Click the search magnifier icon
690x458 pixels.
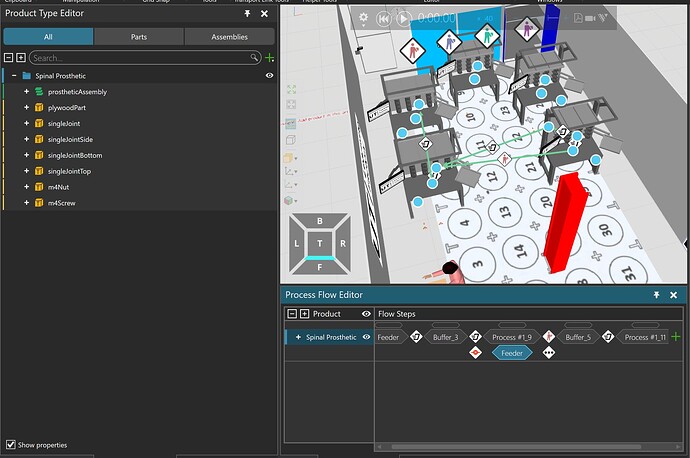(x=254, y=57)
